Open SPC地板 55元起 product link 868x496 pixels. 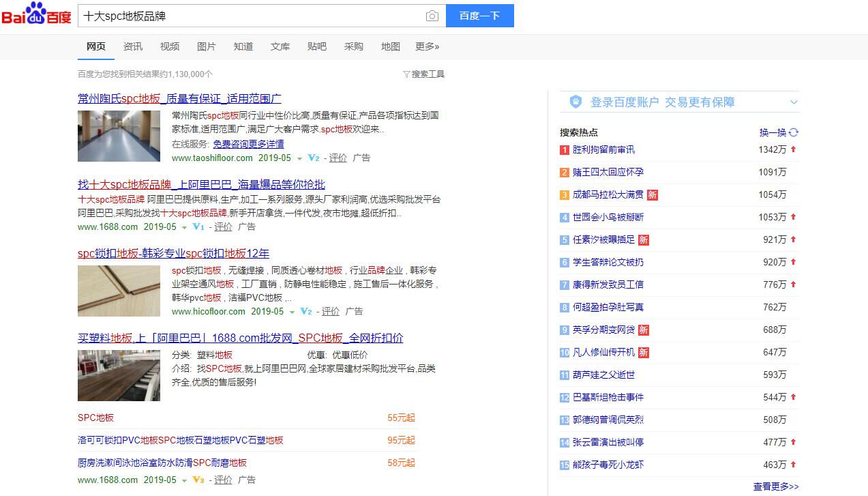(x=96, y=418)
